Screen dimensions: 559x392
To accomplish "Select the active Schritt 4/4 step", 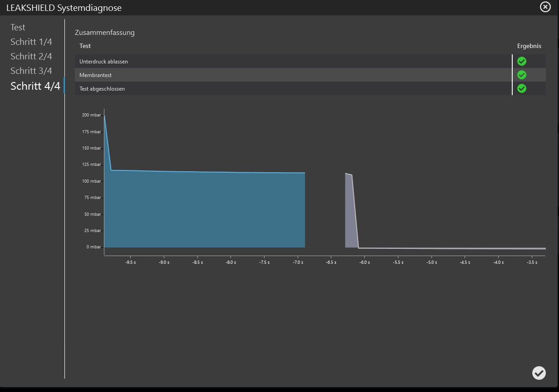I will click(x=35, y=86).
